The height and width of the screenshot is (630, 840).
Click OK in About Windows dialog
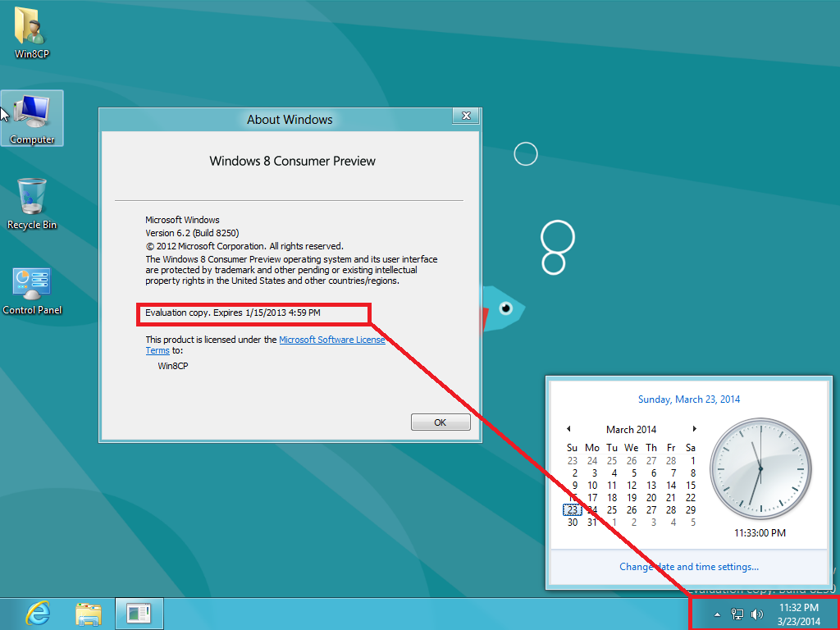click(x=441, y=422)
